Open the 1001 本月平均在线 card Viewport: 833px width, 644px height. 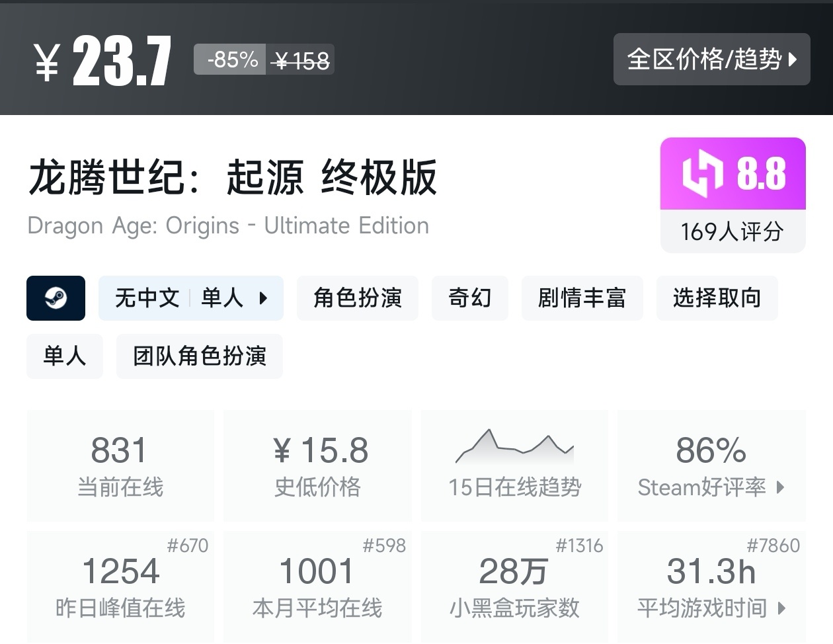click(x=318, y=586)
